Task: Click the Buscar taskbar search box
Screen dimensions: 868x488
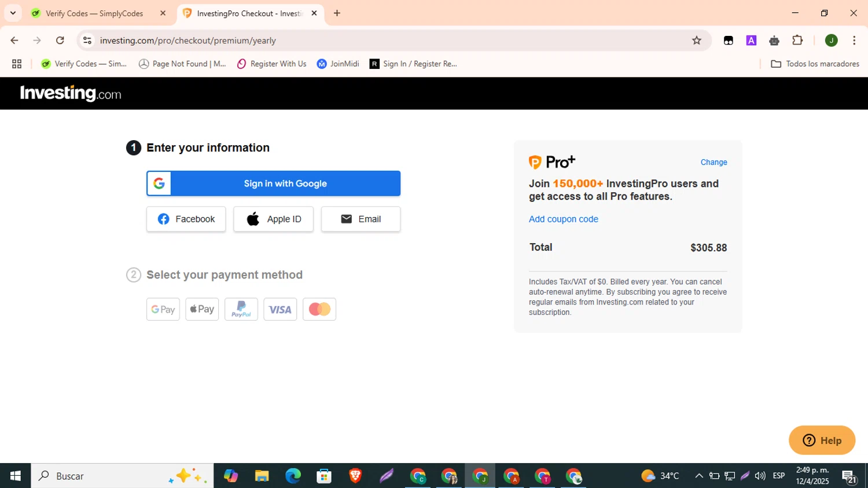Action: tap(122, 476)
